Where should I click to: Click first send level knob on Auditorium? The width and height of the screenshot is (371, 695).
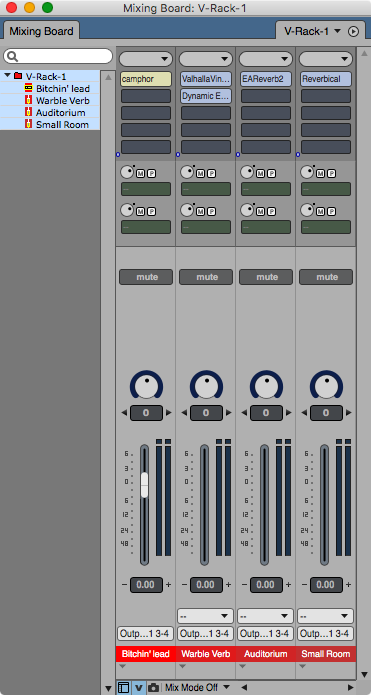[247, 173]
